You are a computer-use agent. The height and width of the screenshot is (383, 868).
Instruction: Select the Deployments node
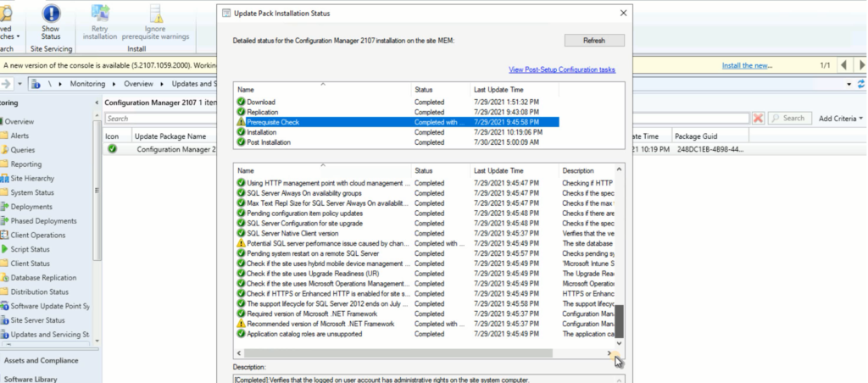tap(31, 207)
